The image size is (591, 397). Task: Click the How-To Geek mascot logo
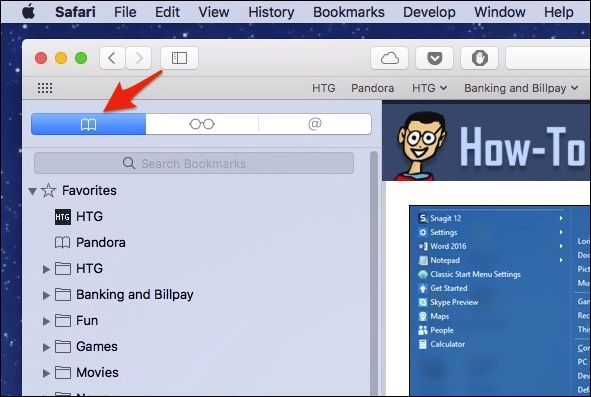coord(421,145)
